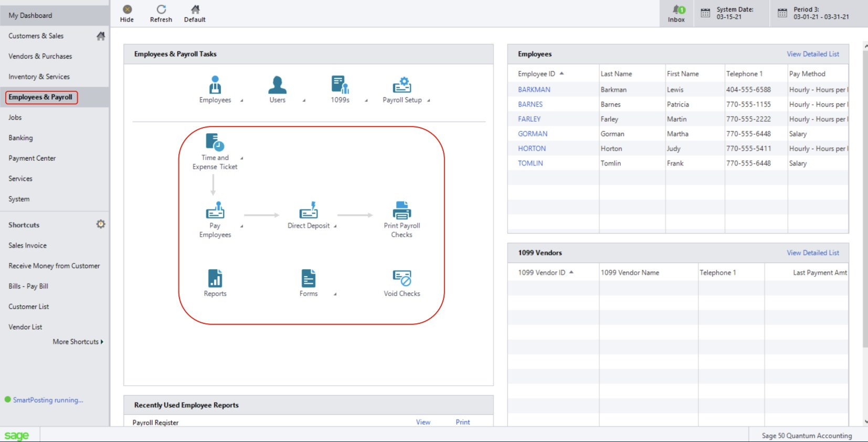Expand the Pay Employees dropdown arrow
This screenshot has height=442, width=868.
tap(241, 226)
